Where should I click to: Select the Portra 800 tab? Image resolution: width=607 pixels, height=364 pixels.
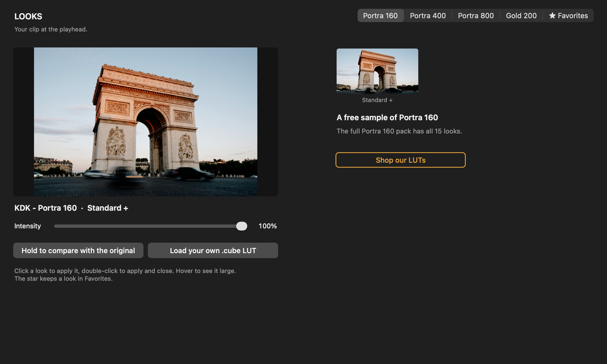click(x=476, y=16)
